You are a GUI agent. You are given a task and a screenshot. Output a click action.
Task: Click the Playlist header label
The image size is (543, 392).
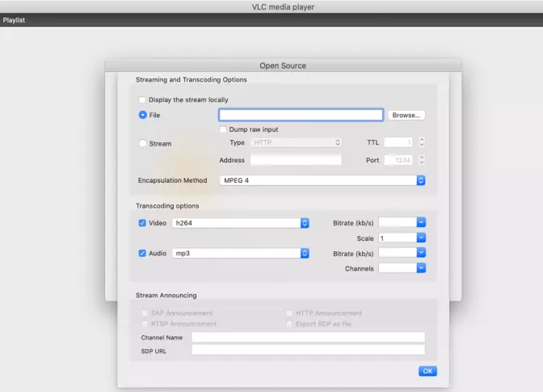coord(14,20)
